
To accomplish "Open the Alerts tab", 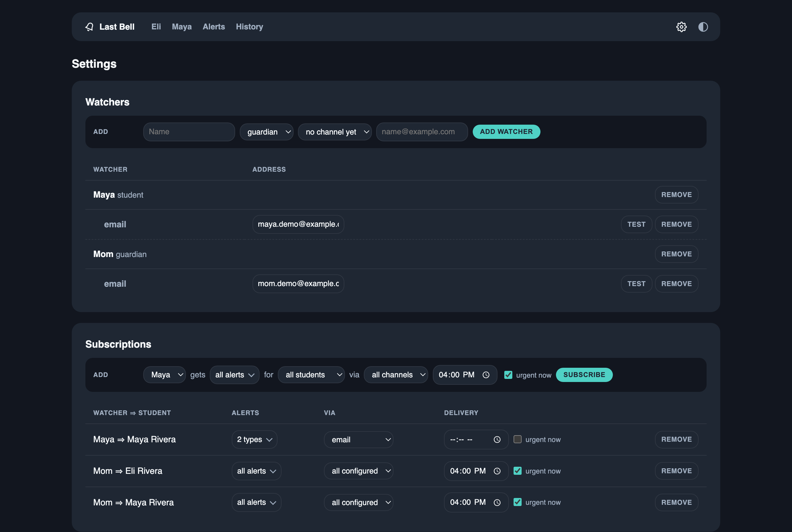I will (214, 27).
